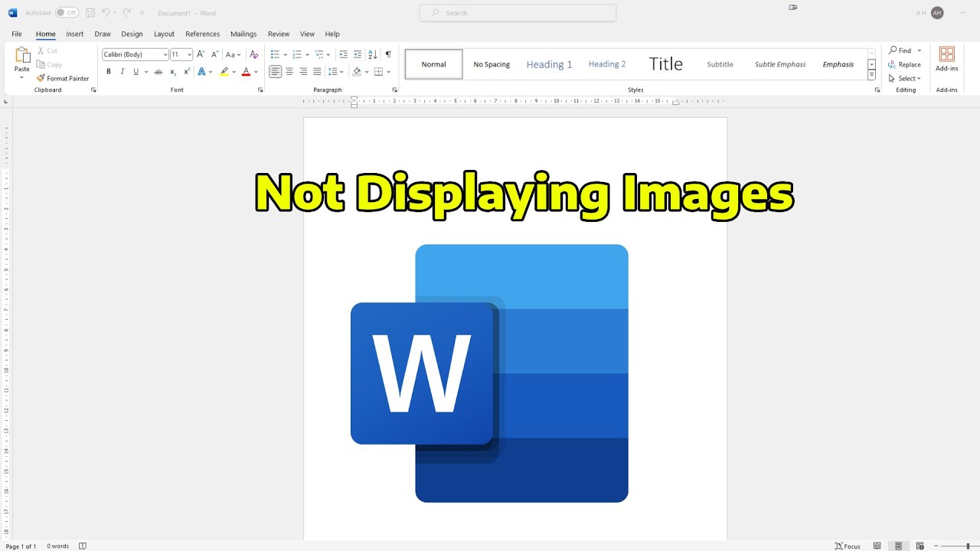Click the Format Painter tool
Screen dimensions: 980x551
point(63,78)
